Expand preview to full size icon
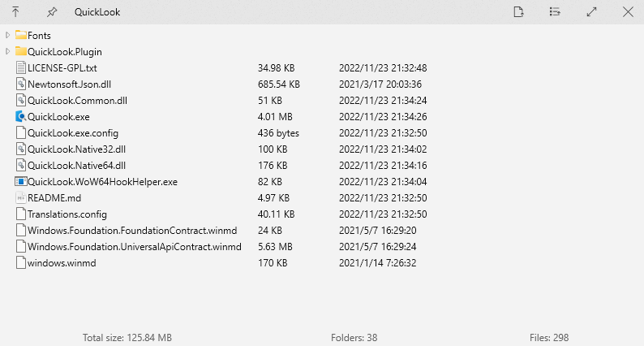Viewport: 644px width, 346px height. (591, 12)
